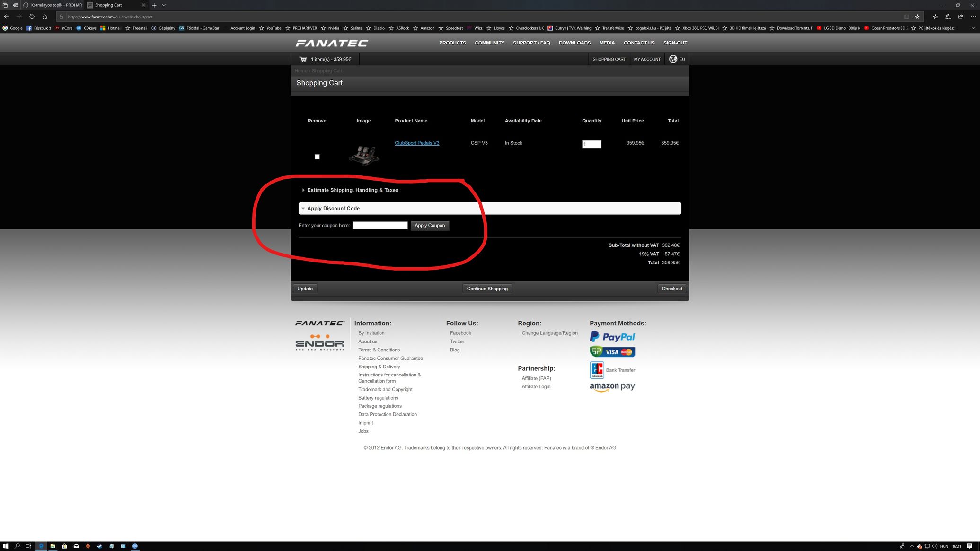Image resolution: width=980 pixels, height=551 pixels.
Task: Open the ClubSport Pedals V3 product link
Action: (417, 143)
